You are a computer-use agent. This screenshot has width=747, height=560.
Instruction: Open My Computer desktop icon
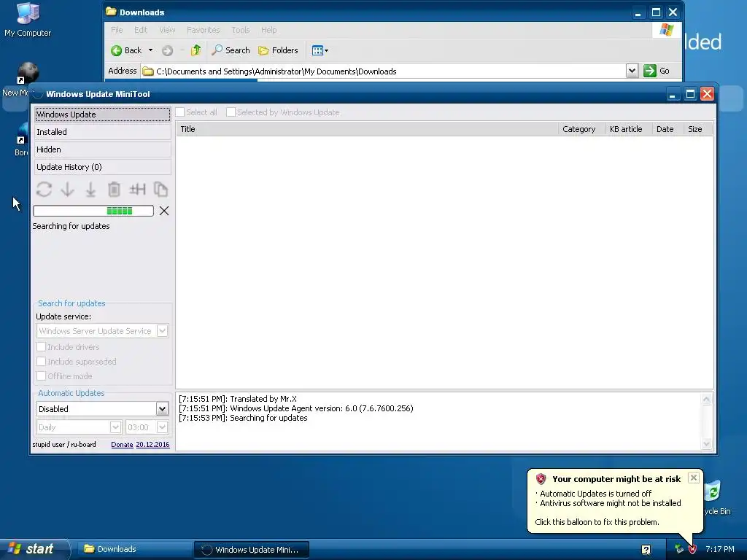point(28,20)
